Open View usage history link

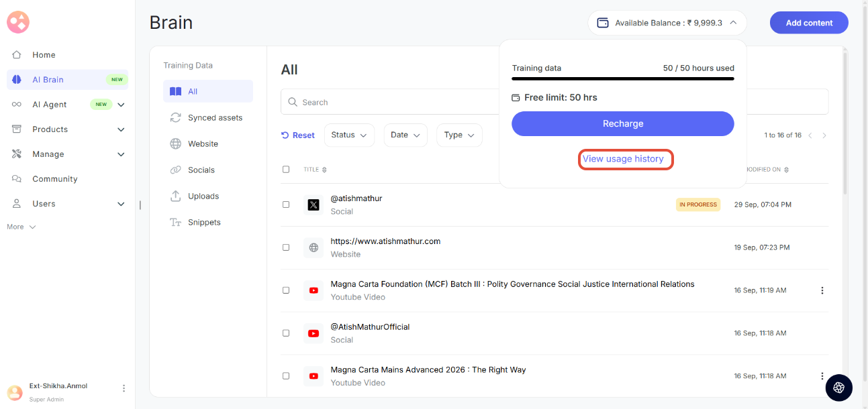click(623, 159)
